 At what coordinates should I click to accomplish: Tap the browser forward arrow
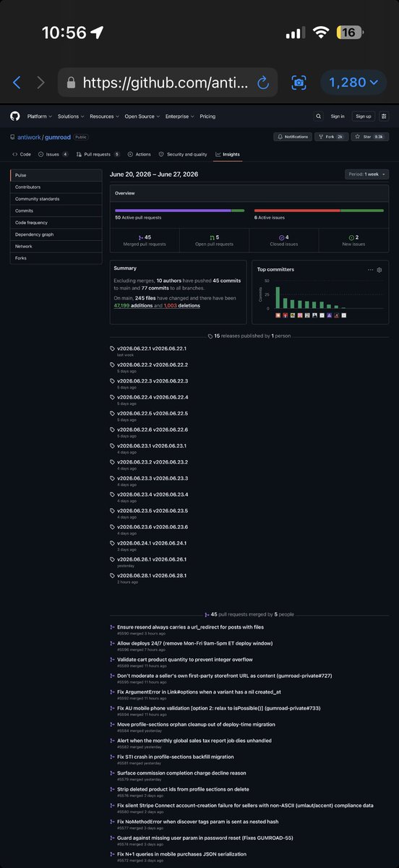(40, 82)
